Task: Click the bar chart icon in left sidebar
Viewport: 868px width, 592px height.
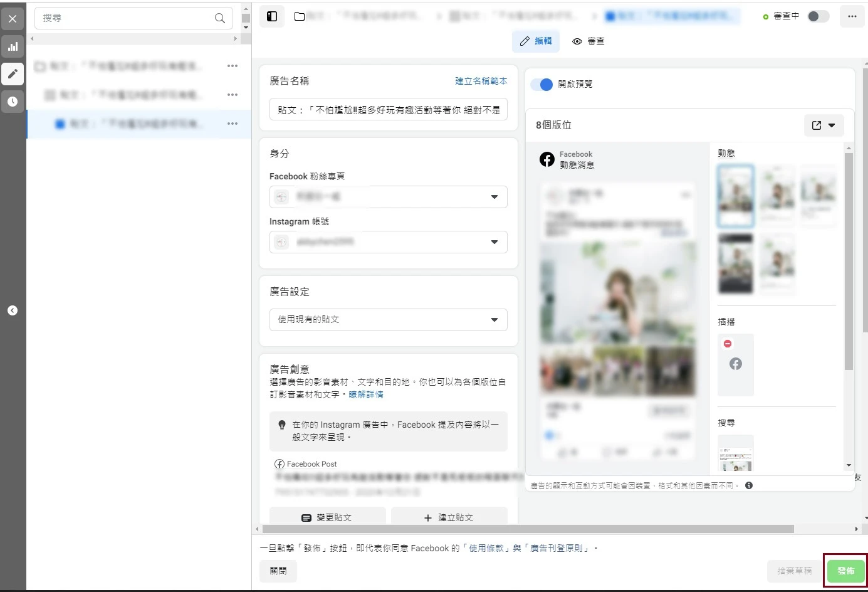Action: pyautogui.click(x=13, y=46)
